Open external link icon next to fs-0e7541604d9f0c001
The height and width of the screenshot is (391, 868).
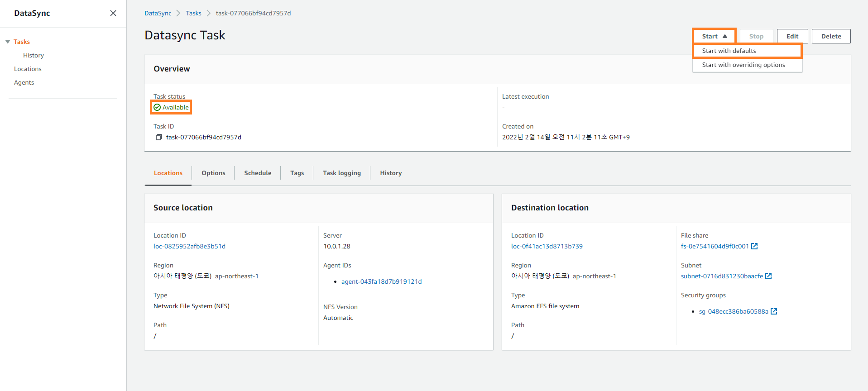(754, 246)
